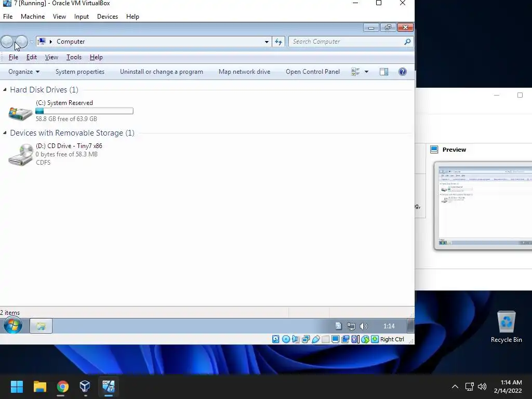The height and width of the screenshot is (399, 532).
Task: Open the network adapters indicator in VirtualBox status bar
Action: 305,339
